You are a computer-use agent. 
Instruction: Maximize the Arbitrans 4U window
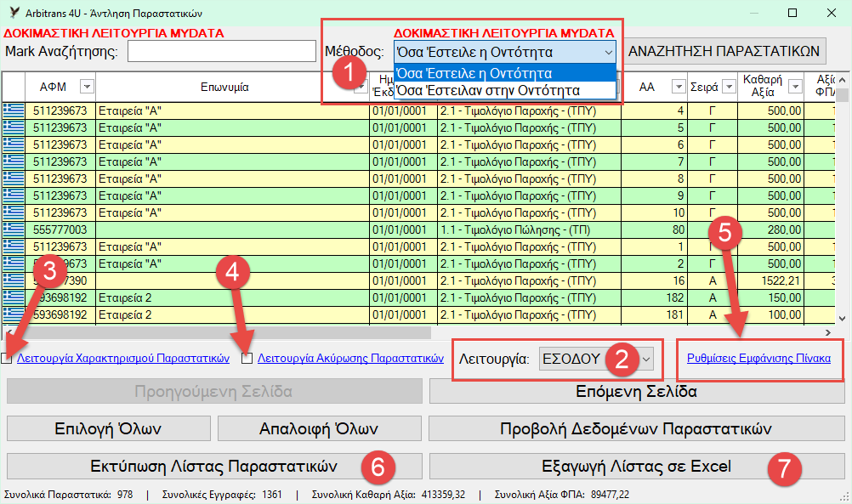(792, 13)
